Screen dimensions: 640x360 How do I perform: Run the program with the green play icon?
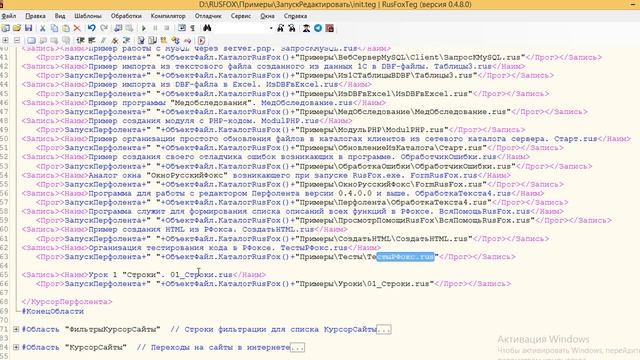[x=144, y=28]
